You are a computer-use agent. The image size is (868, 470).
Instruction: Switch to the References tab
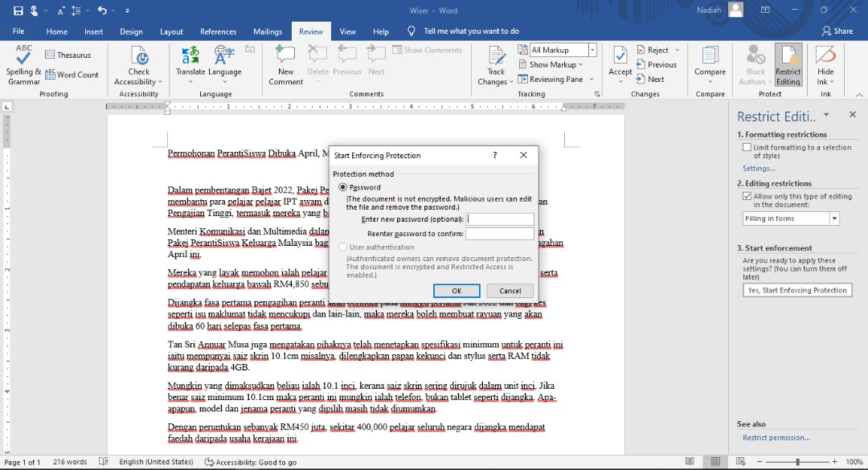(218, 31)
